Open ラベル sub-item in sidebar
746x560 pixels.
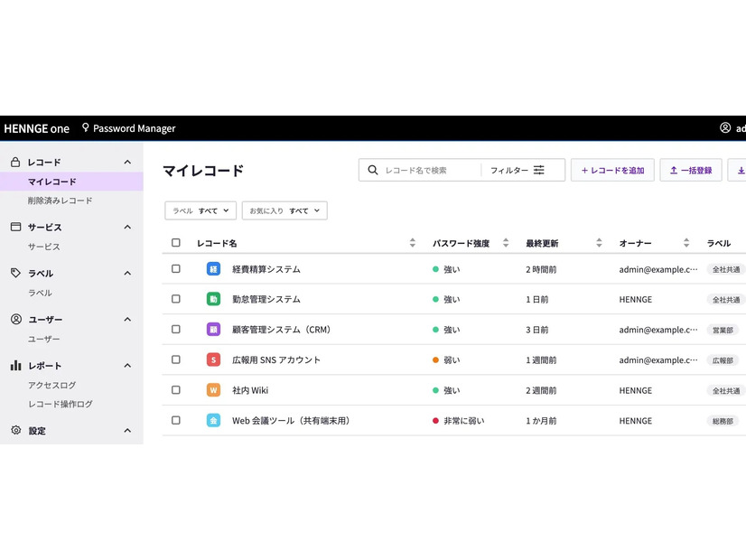click(x=40, y=293)
